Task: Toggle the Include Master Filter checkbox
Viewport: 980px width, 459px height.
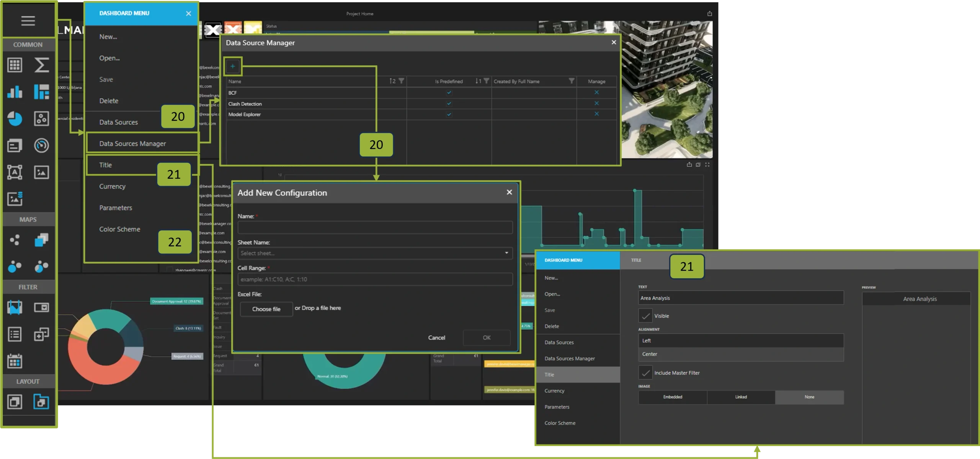Action: point(645,372)
